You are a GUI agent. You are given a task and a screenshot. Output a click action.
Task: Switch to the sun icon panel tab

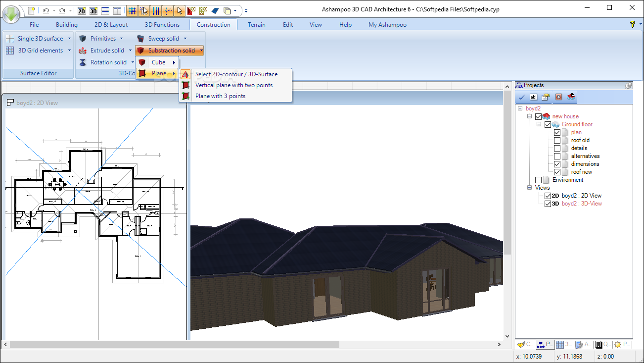623,344
